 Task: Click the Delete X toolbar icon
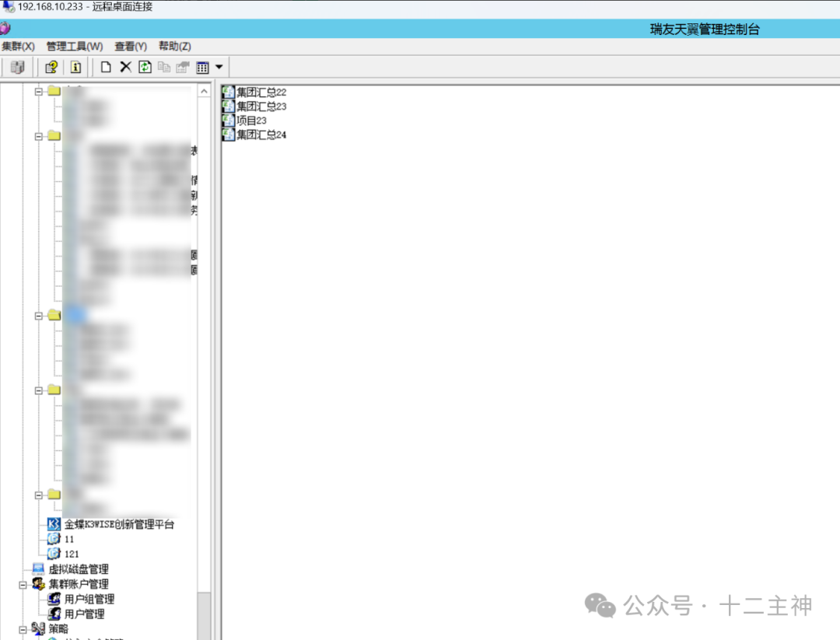click(125, 67)
